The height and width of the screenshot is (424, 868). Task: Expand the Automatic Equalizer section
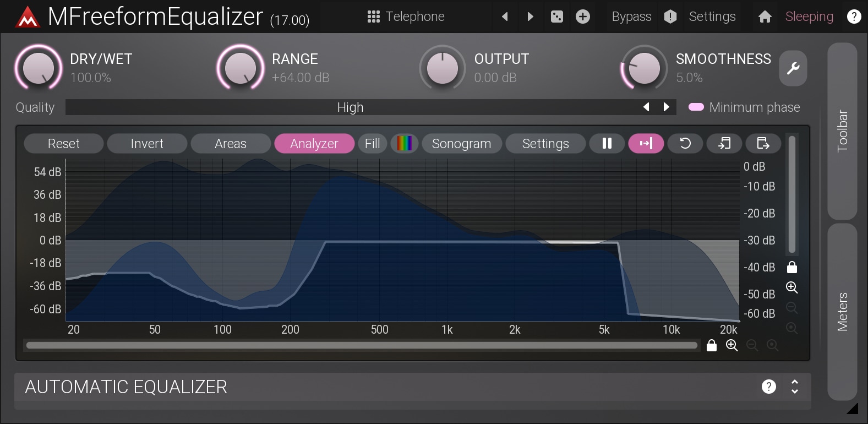click(794, 387)
